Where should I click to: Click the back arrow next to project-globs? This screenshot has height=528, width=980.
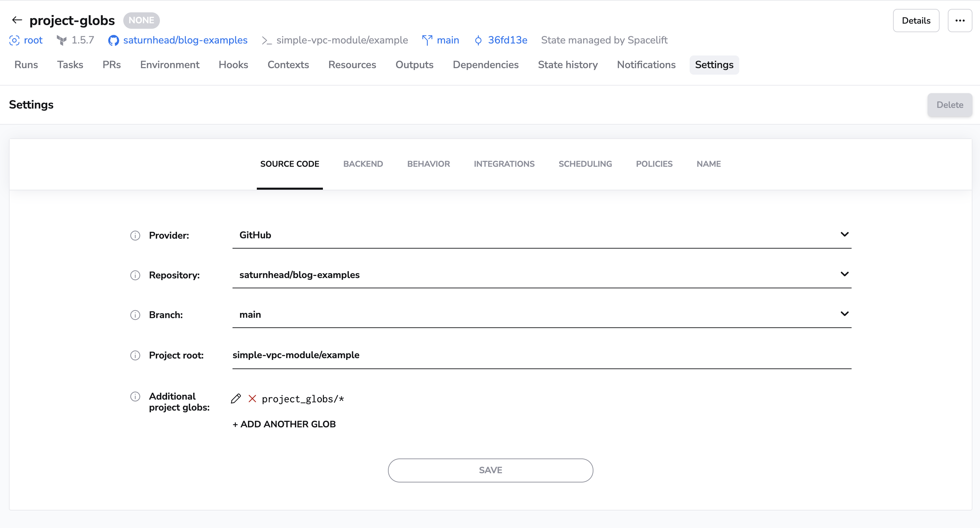coord(17,20)
